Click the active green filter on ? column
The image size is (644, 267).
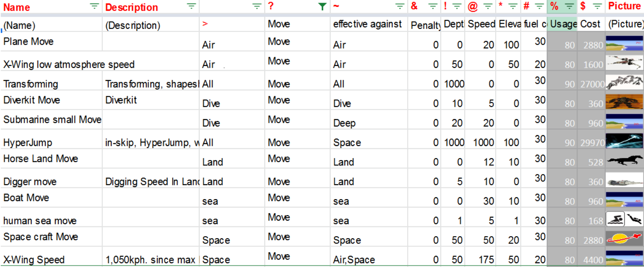point(322,6)
